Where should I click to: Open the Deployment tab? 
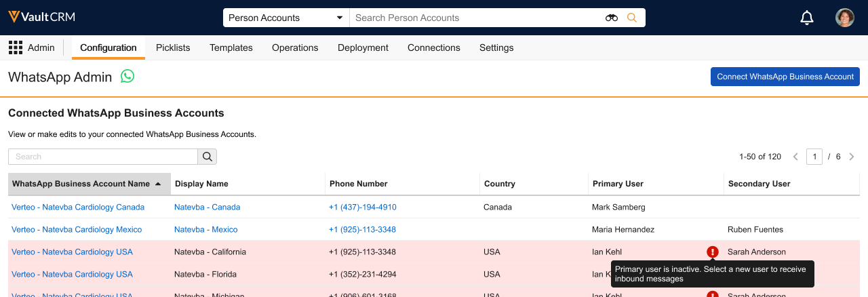(363, 47)
